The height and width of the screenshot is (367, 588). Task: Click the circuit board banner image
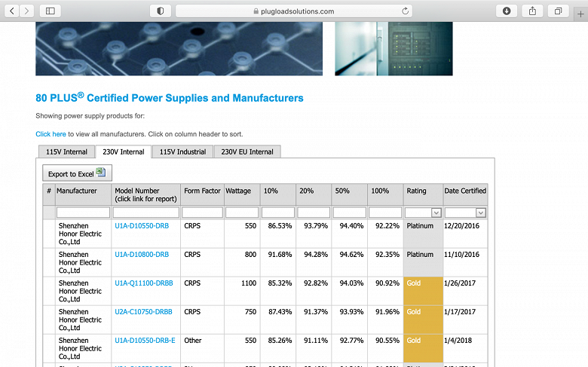tap(179, 48)
